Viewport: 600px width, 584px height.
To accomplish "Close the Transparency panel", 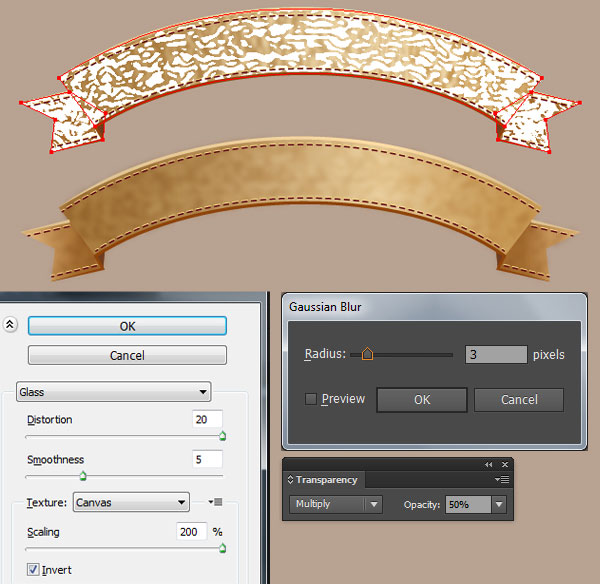I will [505, 465].
